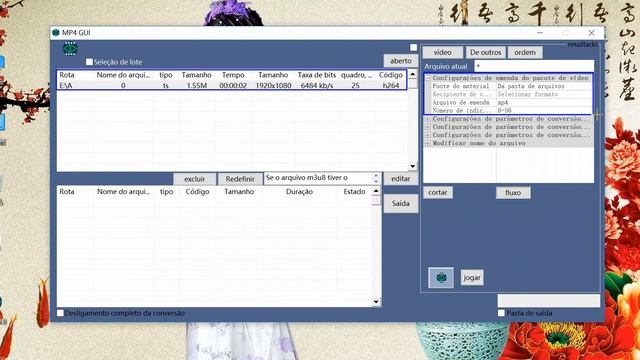Click the aberto button
640x360 pixels.
click(401, 61)
